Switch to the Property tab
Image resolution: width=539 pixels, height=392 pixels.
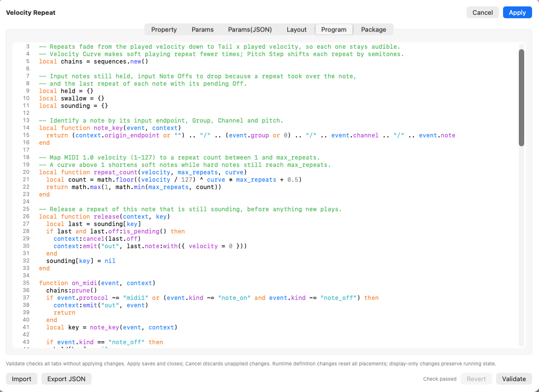(164, 30)
